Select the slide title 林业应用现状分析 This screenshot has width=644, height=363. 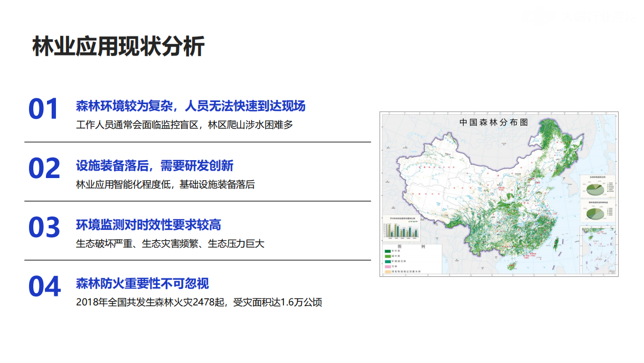coord(118,46)
